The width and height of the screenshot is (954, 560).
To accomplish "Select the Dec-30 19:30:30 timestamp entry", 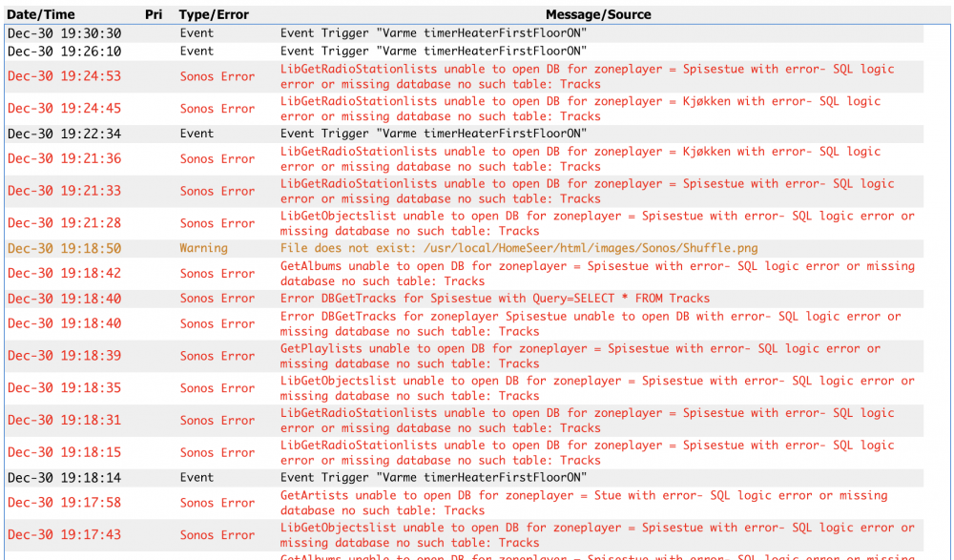I will (x=64, y=33).
